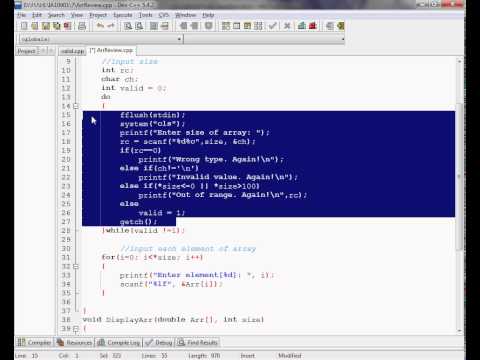The width and height of the screenshot is (480, 360).
Task: Click the Print toolbar icon
Action: point(82,26)
